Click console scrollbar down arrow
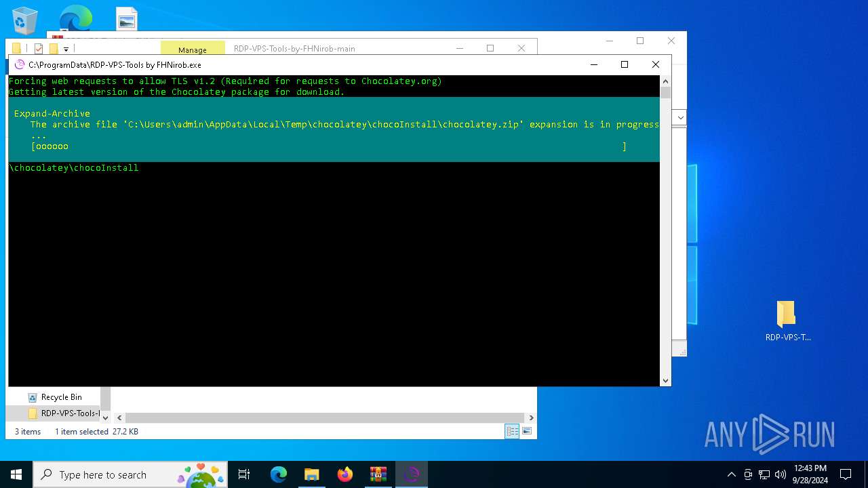Viewport: 868px width, 488px height. tap(665, 381)
